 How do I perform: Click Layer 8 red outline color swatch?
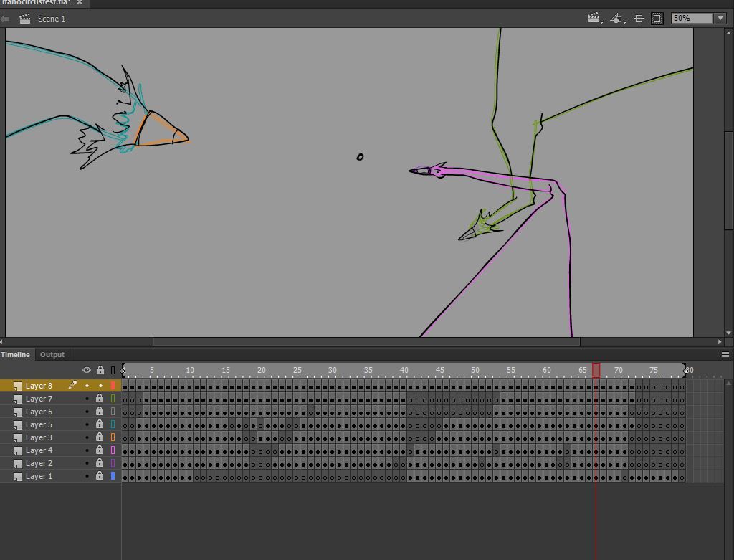pos(113,386)
